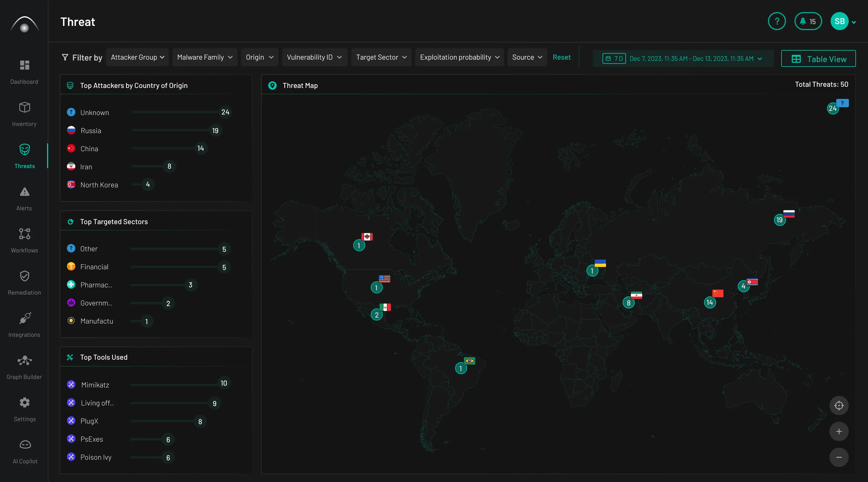868x482 pixels.
Task: Switch to Table View
Action: click(x=818, y=59)
